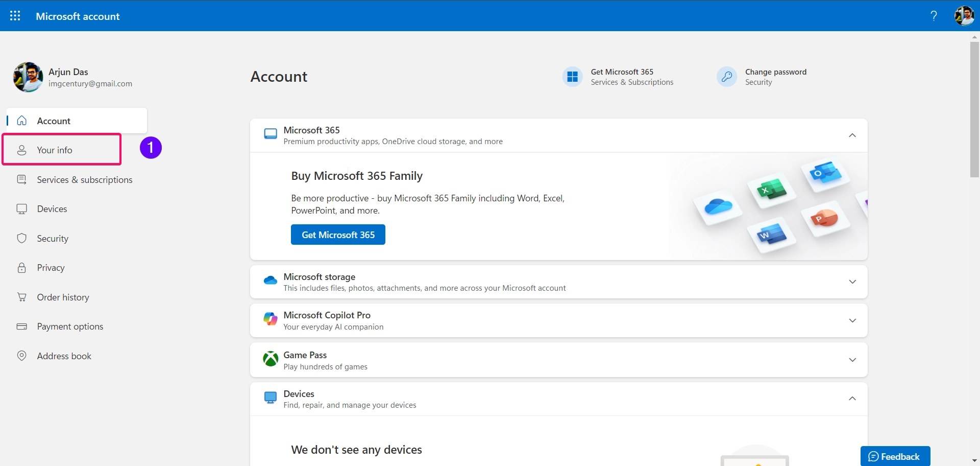Click the Windows-logo icon beside Get Microsoft 365
The width and height of the screenshot is (980, 466).
click(573, 77)
